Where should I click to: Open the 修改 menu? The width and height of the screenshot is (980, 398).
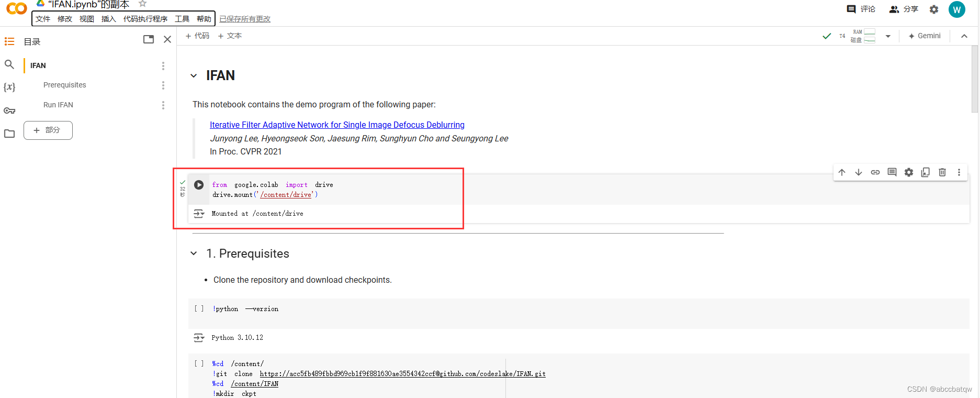[65, 19]
